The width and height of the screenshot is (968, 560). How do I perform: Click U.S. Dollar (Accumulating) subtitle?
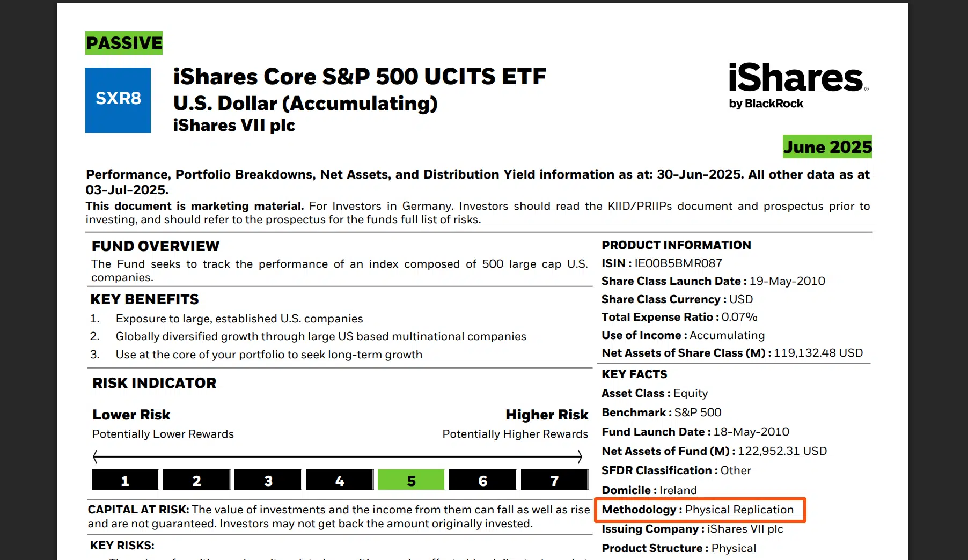coord(305,103)
